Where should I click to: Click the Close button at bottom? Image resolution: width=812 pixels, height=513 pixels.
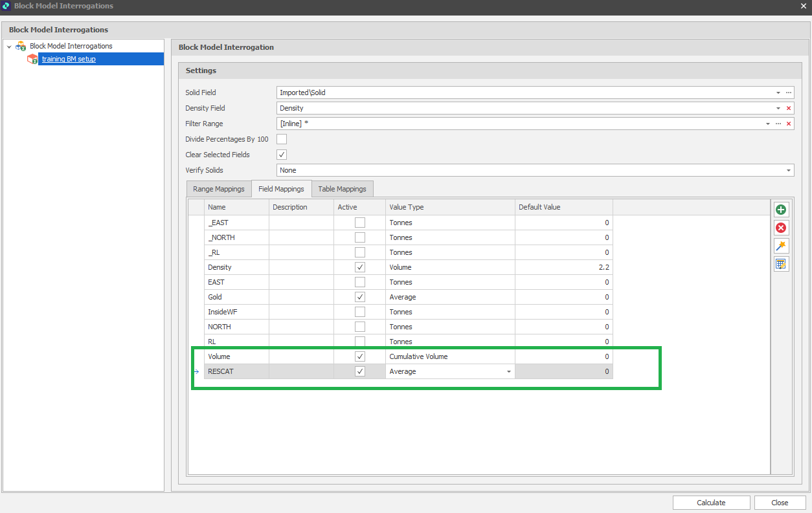coord(780,503)
